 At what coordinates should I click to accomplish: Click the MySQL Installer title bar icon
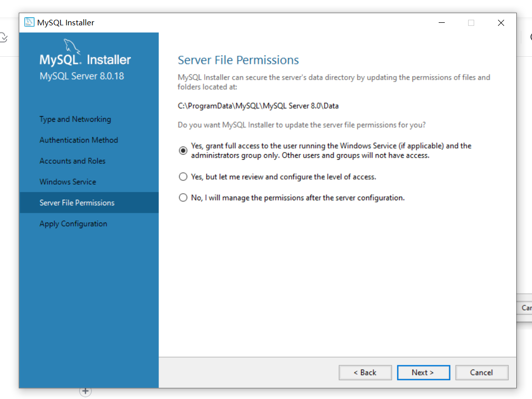(x=29, y=22)
